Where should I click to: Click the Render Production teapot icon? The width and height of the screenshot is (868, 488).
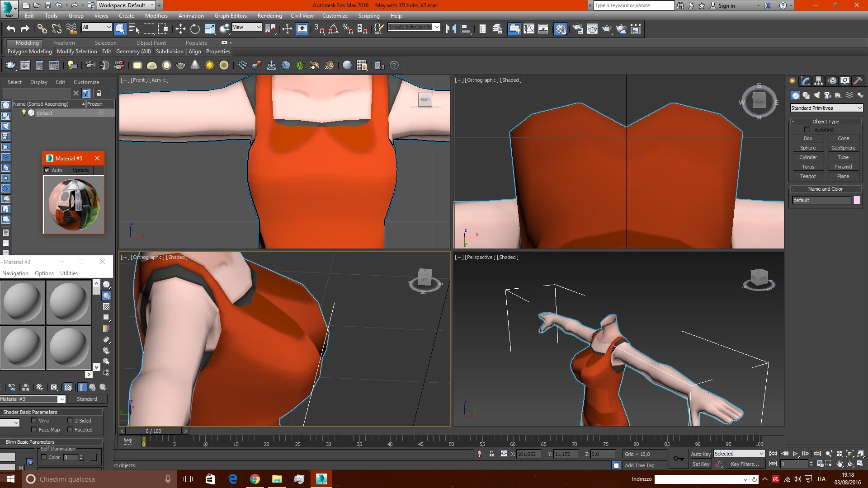coord(607,29)
